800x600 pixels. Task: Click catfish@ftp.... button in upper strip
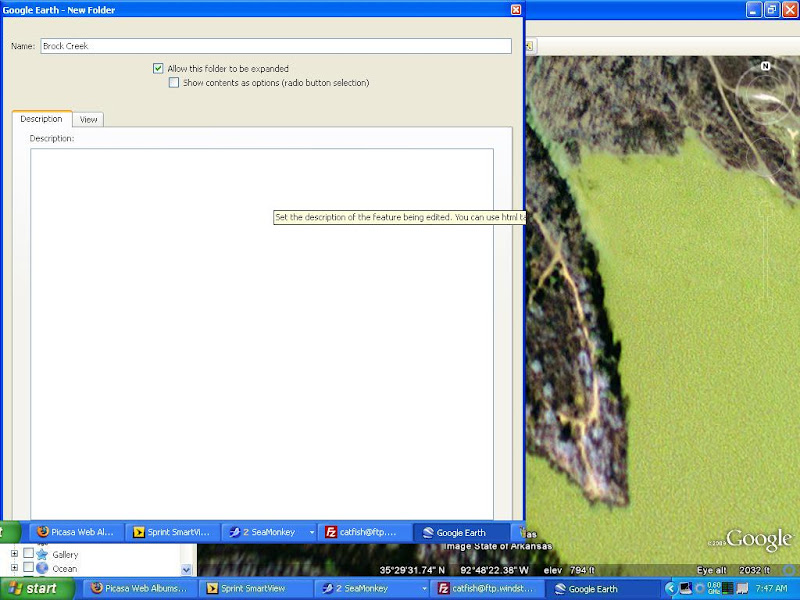tap(364, 532)
